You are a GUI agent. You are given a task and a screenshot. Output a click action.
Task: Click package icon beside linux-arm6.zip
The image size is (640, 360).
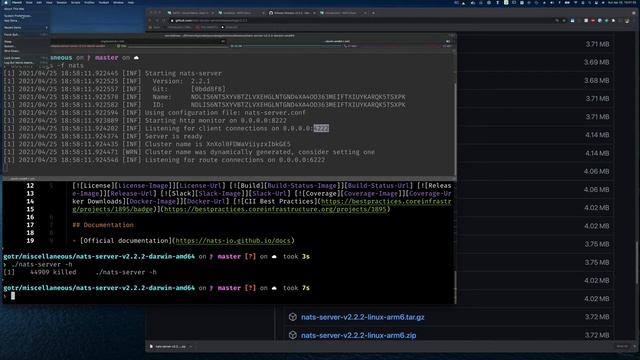[292, 335]
